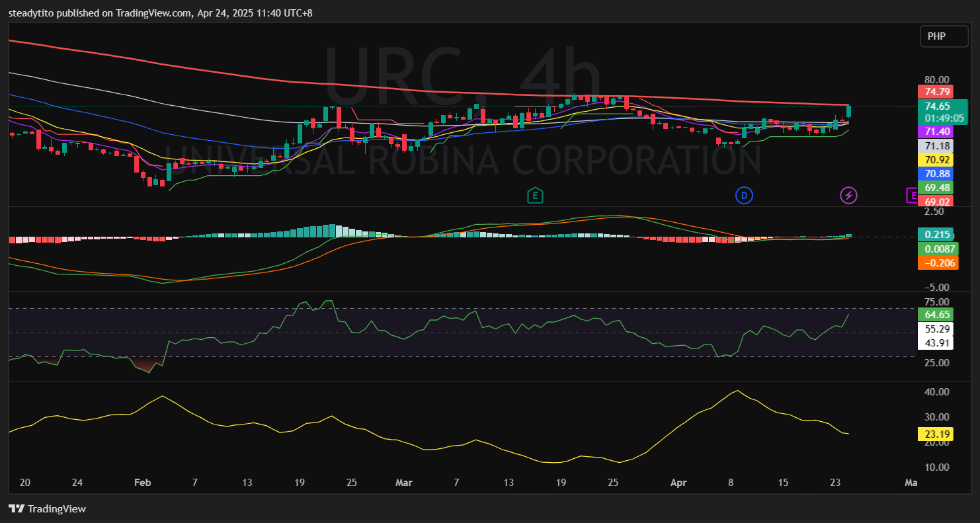The height and width of the screenshot is (523, 980).
Task: Click the green 0.0087 MACD value label
Action: click(x=938, y=249)
